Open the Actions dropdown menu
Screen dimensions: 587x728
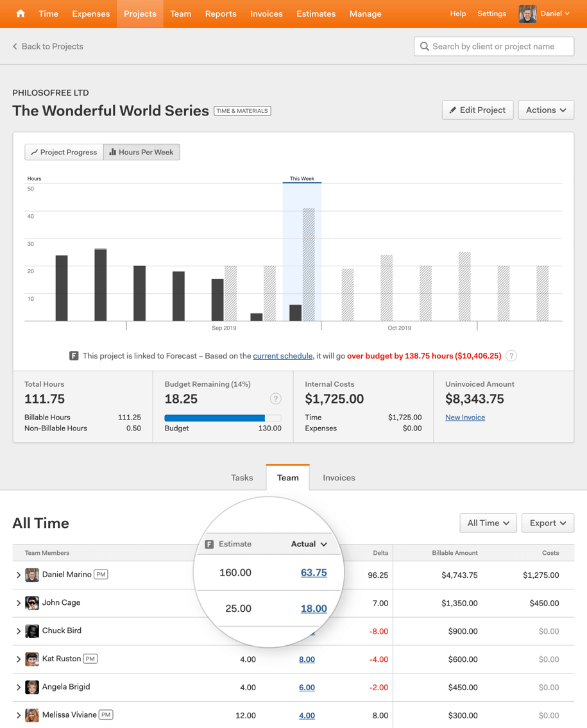tap(545, 110)
